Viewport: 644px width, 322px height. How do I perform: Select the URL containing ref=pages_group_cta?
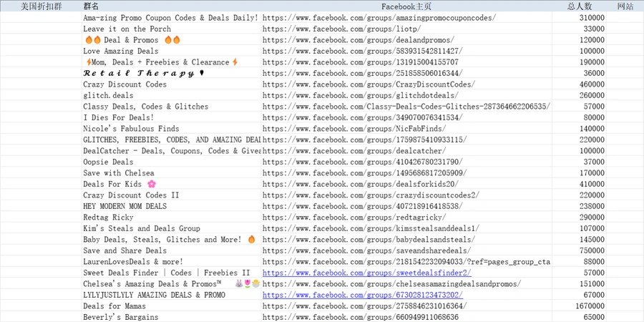point(406,262)
